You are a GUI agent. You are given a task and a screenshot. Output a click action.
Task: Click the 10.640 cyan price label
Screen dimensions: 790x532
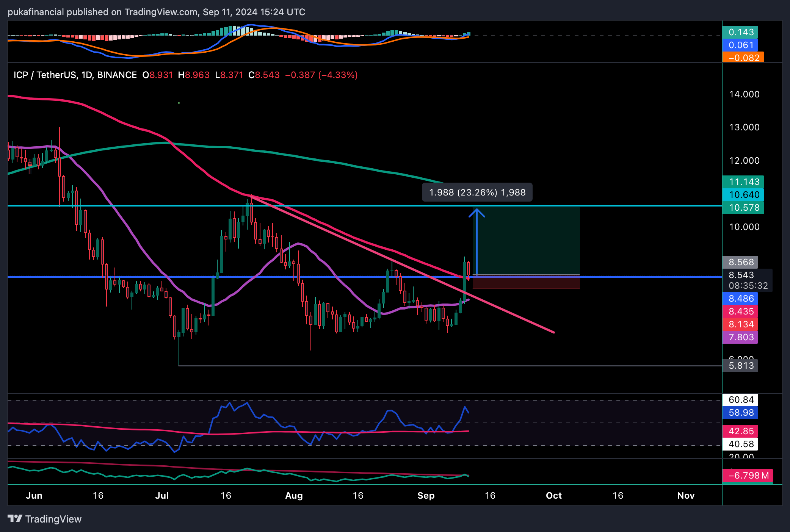tap(743, 195)
